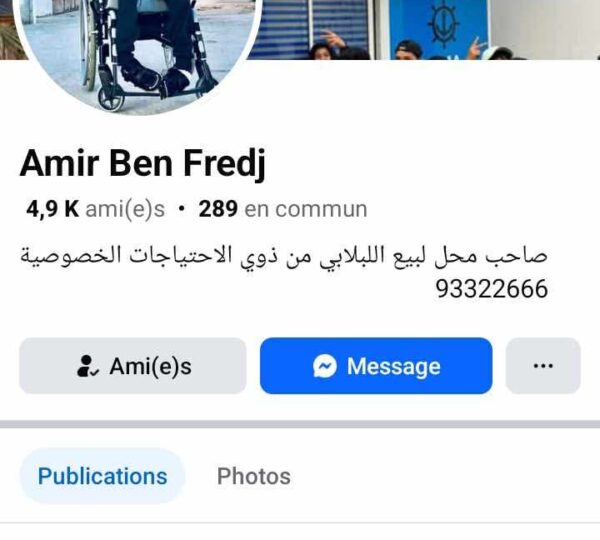600x540 pixels.
Task: Click the friend checkmark person icon
Action: (x=88, y=366)
